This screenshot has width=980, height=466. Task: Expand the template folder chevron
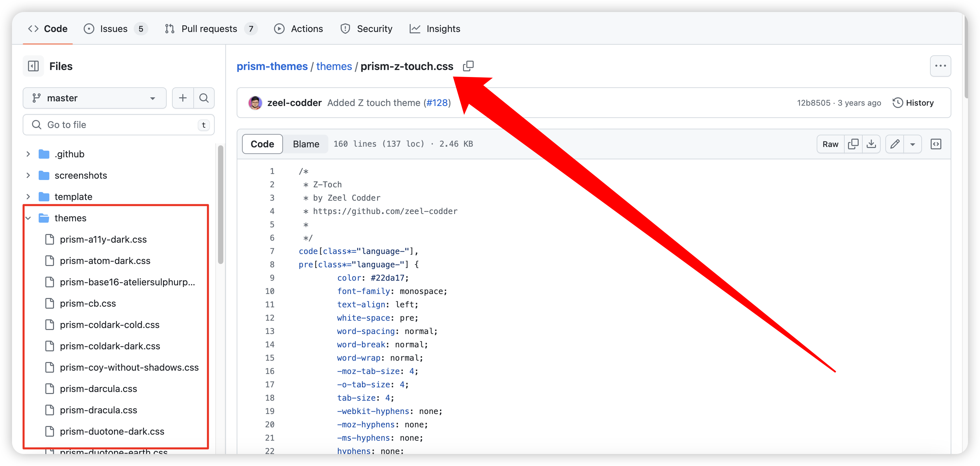click(28, 197)
